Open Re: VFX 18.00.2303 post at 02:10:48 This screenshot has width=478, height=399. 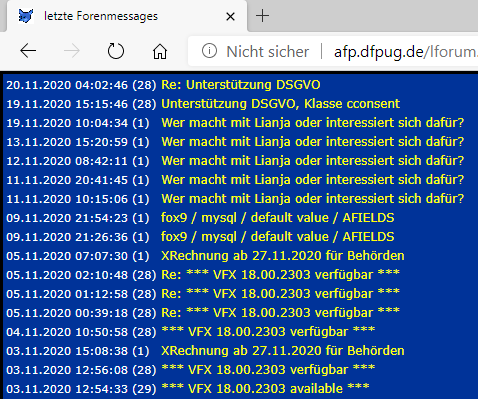point(280,275)
